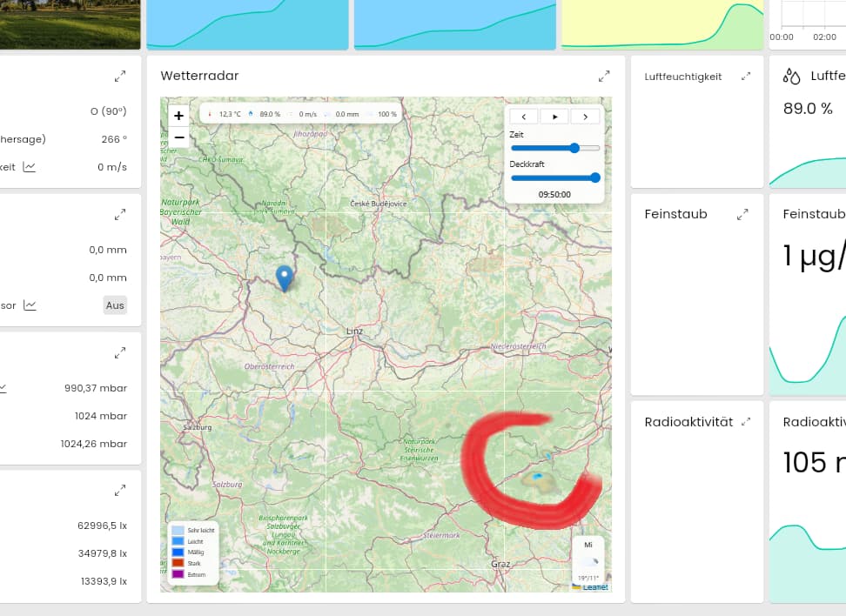Viewport: 846px width, 616px height.
Task: Start radar animation with play button
Action: pyautogui.click(x=554, y=117)
